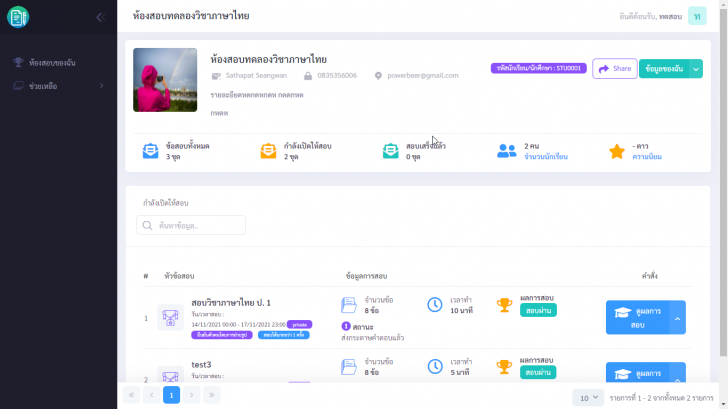The height and width of the screenshot is (409, 728).
Task: Open the จำนวนนักเรียน link
Action: 546,157
